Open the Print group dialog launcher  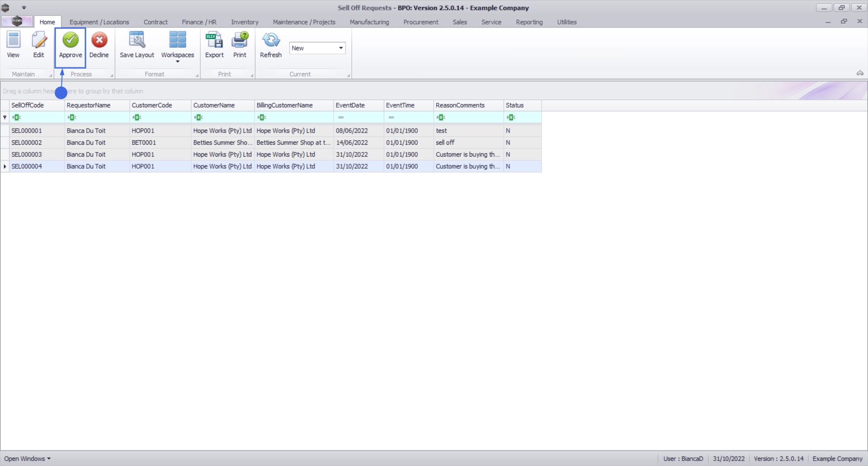252,76
